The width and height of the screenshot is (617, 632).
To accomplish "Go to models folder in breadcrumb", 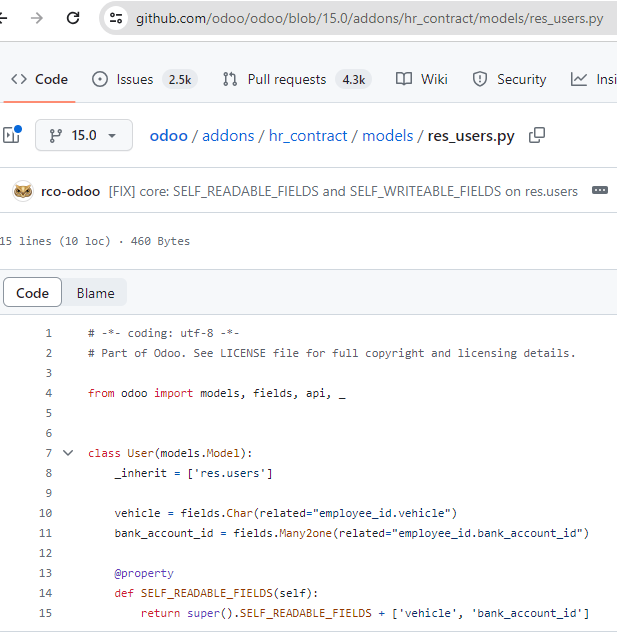I will pyautogui.click(x=388, y=136).
